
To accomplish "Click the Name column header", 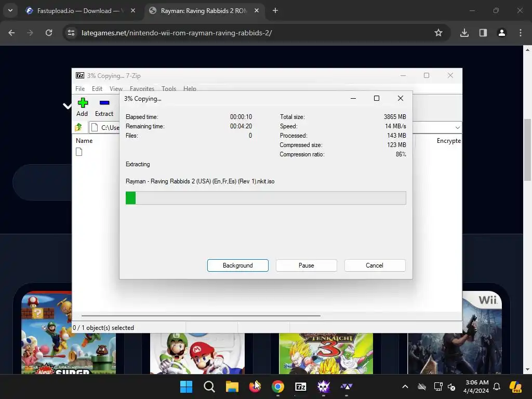I will 84,140.
